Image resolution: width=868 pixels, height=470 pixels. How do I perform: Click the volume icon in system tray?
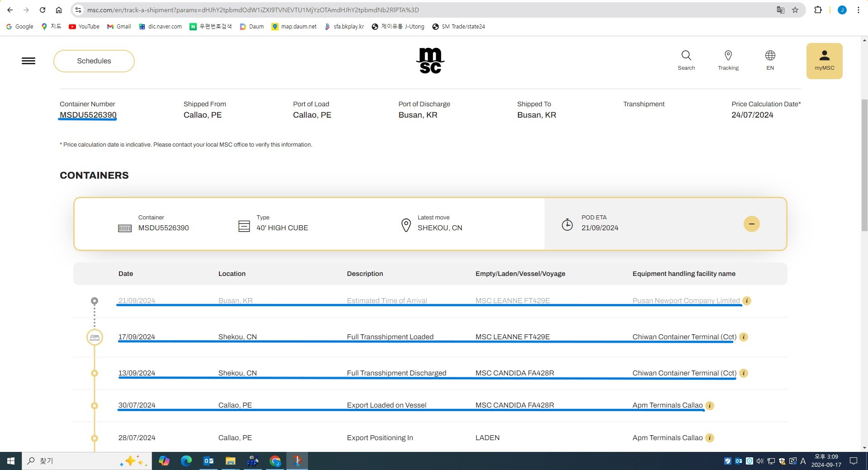(x=760, y=461)
